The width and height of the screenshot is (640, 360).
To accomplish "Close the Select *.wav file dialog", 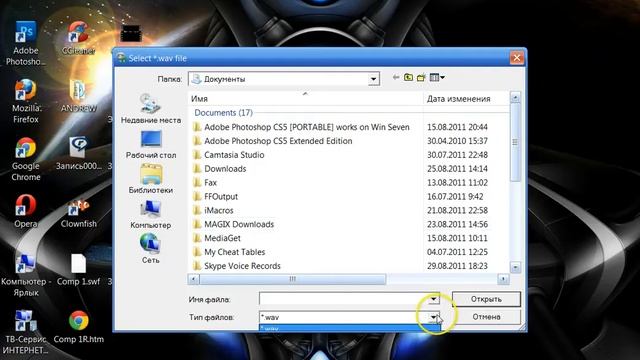I will (516, 58).
